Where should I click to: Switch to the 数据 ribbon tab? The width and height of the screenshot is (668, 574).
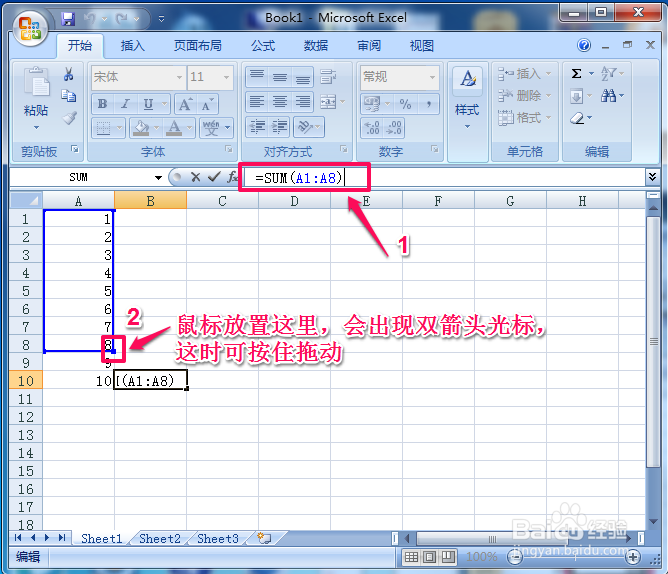316,45
